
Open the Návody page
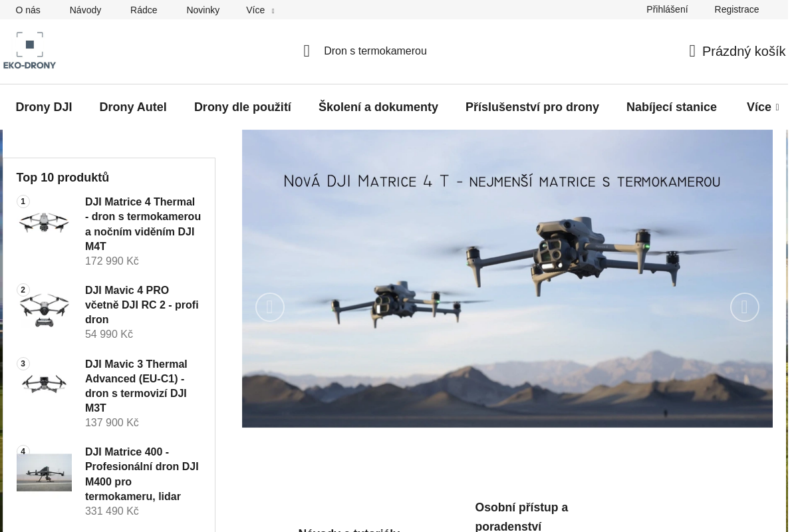tap(85, 10)
